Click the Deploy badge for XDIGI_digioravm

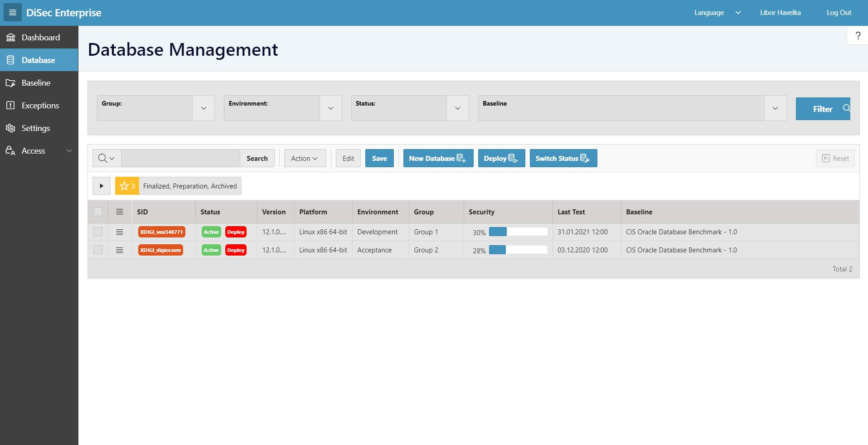pyautogui.click(x=236, y=250)
